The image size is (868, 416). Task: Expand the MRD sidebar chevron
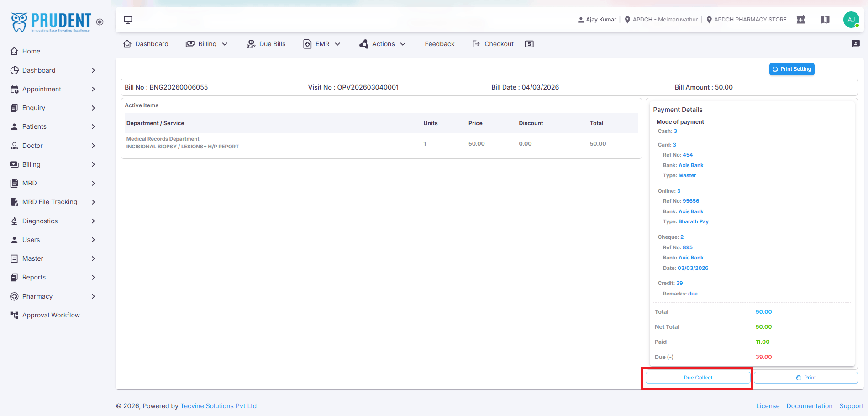coord(93,183)
